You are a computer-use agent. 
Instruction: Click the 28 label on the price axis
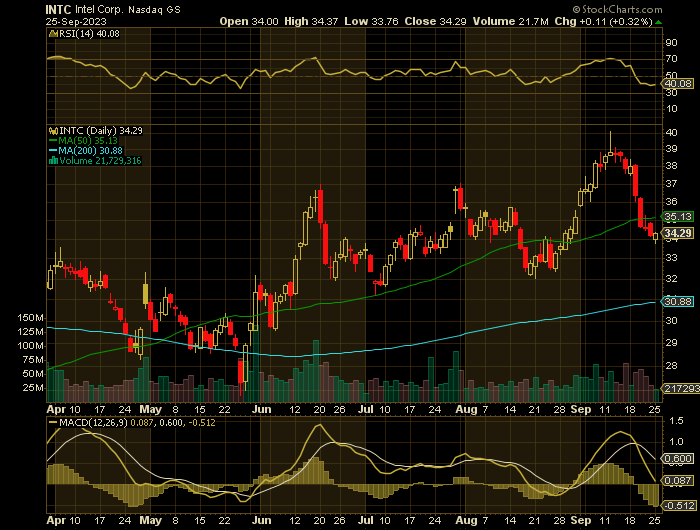click(671, 366)
